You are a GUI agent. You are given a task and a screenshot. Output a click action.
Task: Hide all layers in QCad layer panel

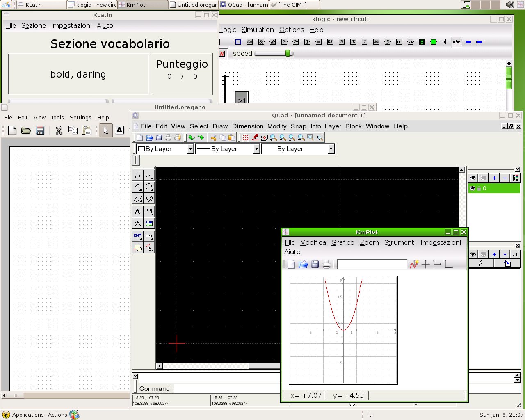click(x=484, y=178)
